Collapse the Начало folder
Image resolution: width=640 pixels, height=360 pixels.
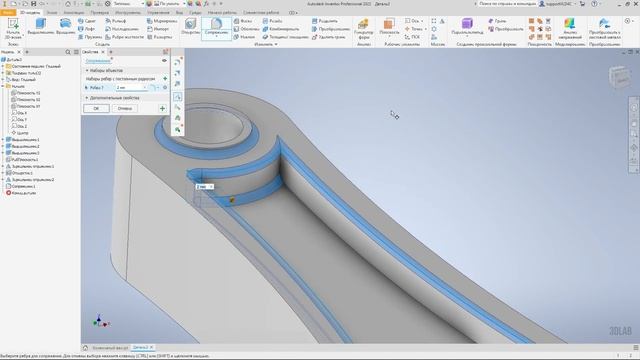3,87
